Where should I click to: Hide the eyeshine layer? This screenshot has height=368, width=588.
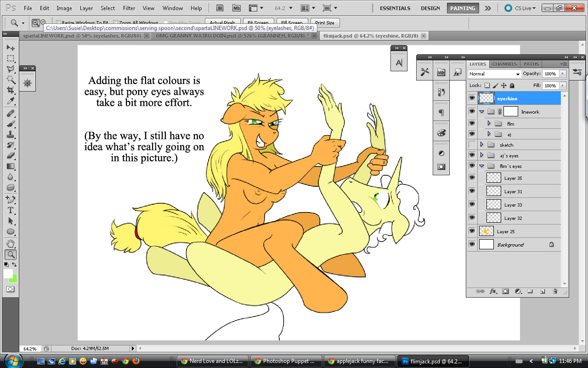pos(472,98)
